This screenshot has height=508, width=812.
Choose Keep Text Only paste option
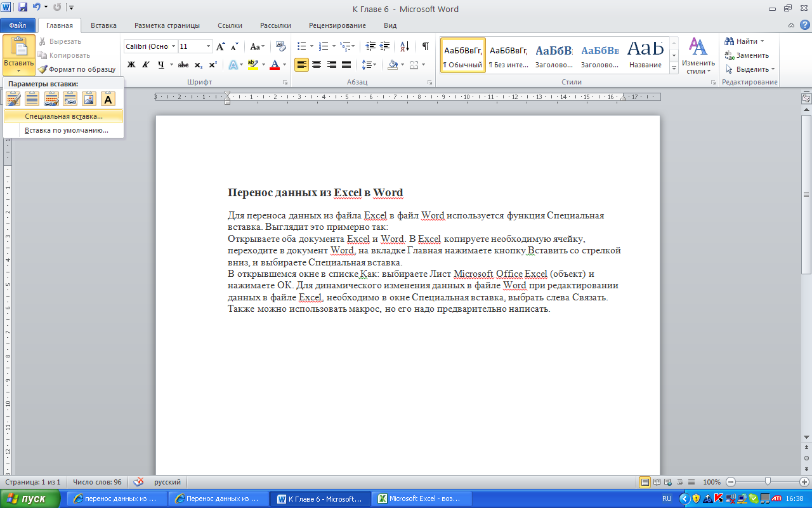click(108, 98)
